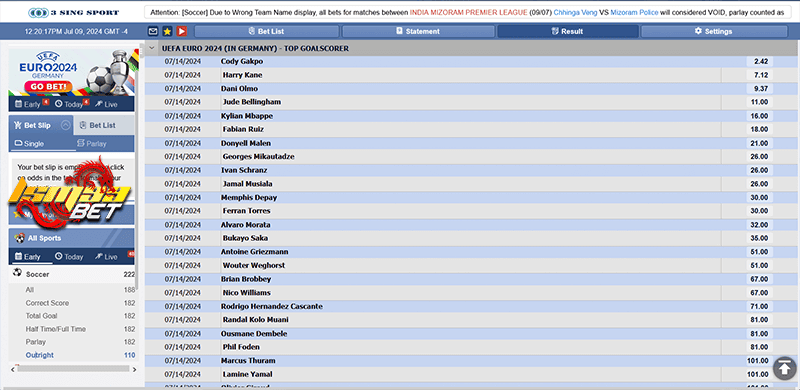The height and width of the screenshot is (390, 800).
Task: Select Parlay under Soccer list
Action: [36, 342]
